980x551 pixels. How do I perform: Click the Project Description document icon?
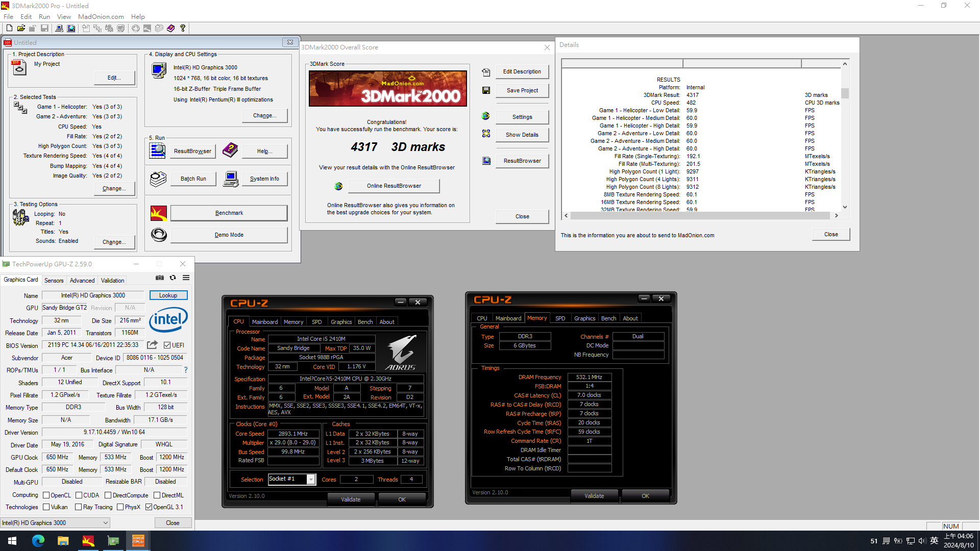(19, 67)
